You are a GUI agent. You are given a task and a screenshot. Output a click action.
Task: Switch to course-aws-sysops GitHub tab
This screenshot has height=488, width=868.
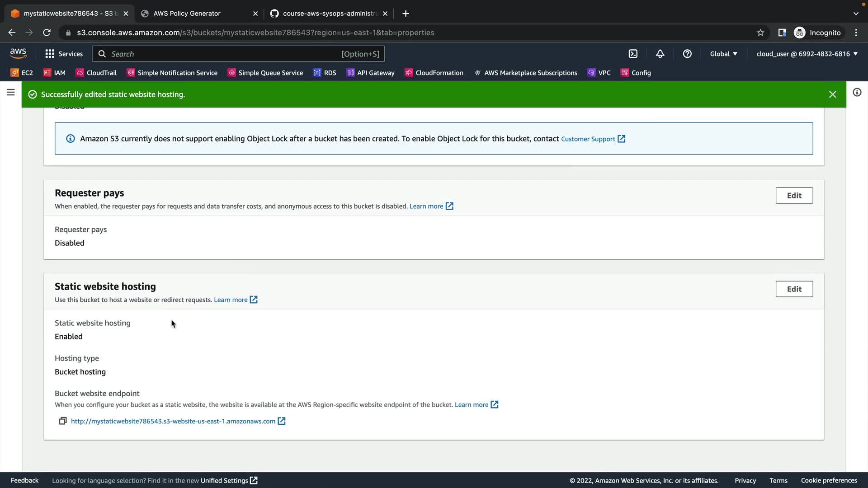[x=329, y=14]
